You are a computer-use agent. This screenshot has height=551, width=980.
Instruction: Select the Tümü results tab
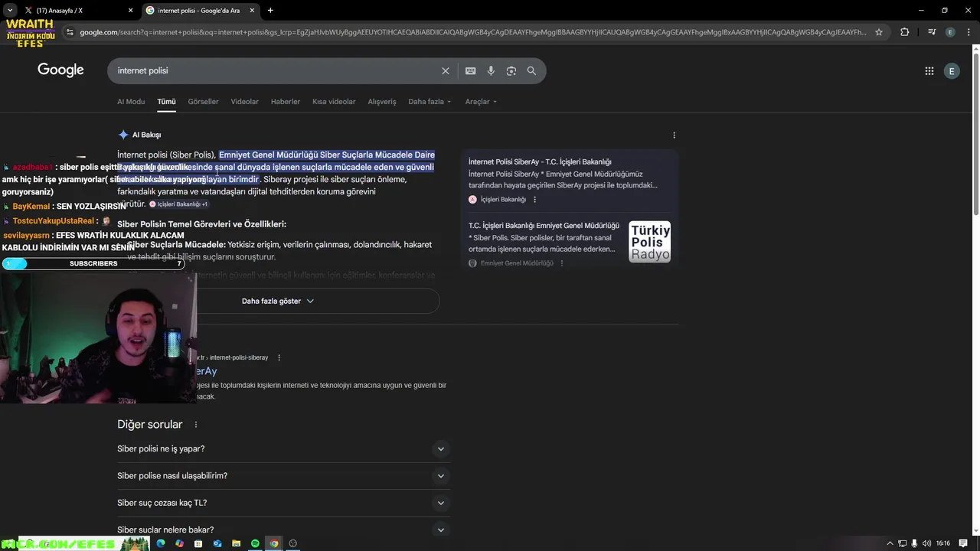pos(166,101)
